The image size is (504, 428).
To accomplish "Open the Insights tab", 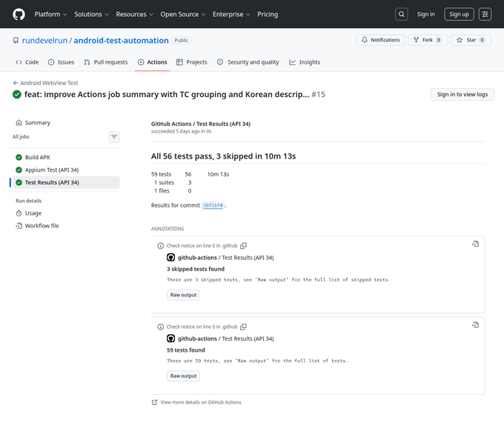I will 305,62.
